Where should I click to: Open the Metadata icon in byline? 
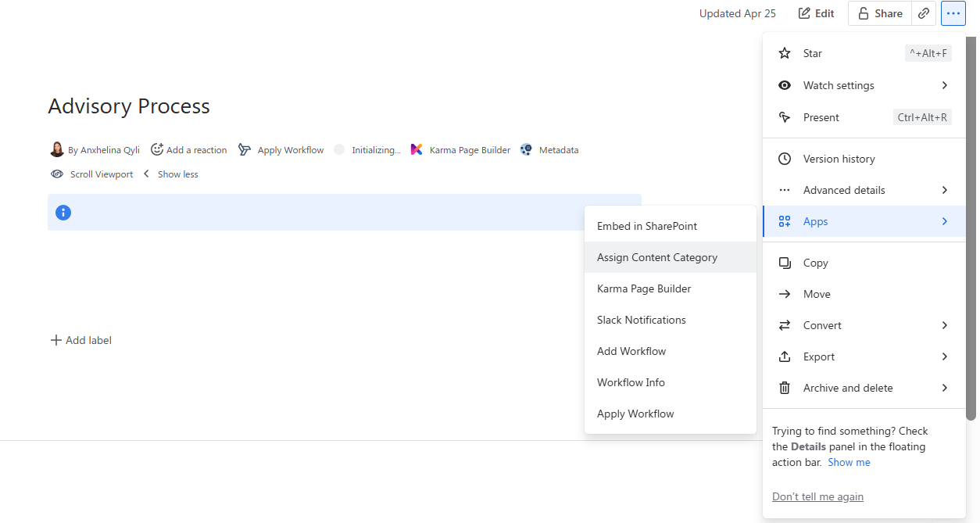point(526,149)
